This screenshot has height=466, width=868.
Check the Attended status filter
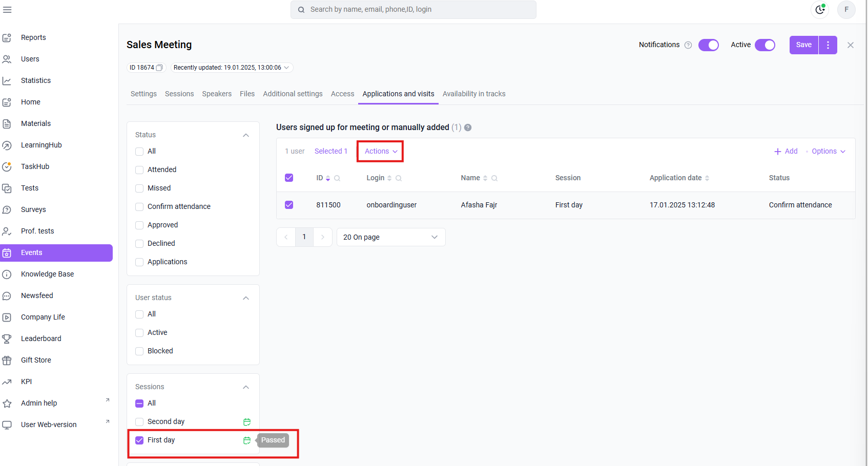point(139,170)
